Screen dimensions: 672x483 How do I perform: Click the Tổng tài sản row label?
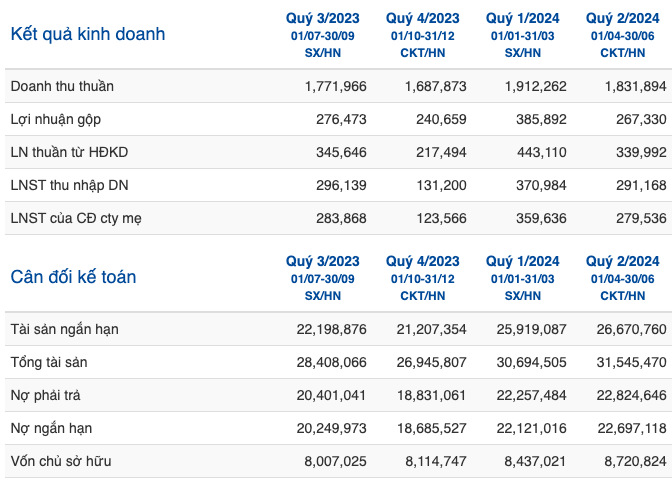49,362
